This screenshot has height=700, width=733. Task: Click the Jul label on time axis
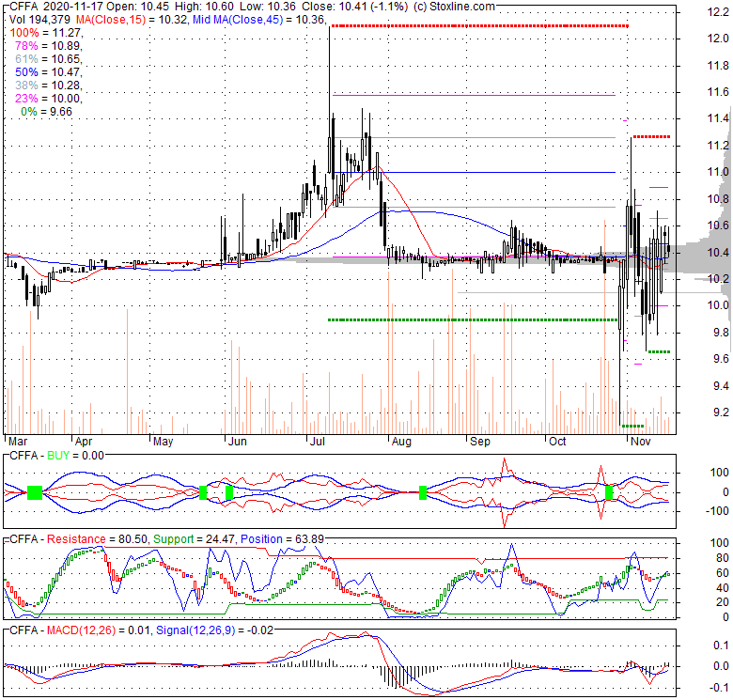(x=318, y=442)
